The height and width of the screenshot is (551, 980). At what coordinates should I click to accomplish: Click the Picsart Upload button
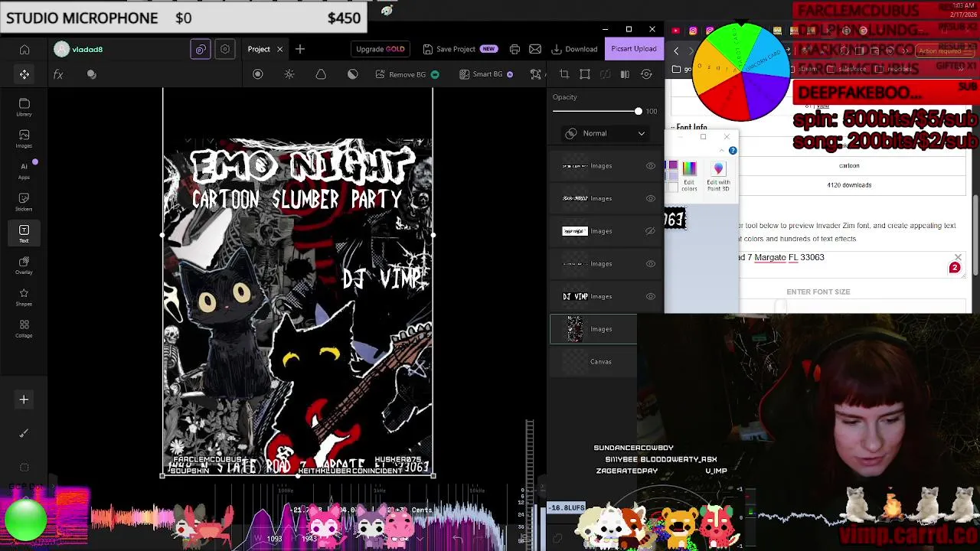(x=634, y=49)
